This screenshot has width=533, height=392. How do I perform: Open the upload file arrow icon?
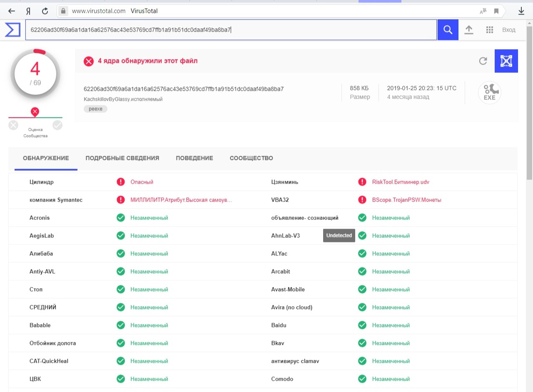469,30
